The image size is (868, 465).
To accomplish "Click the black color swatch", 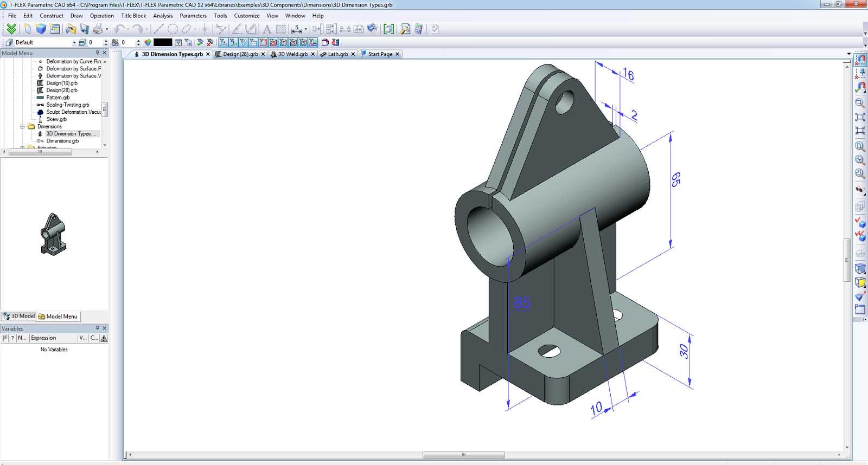I will click(x=163, y=42).
